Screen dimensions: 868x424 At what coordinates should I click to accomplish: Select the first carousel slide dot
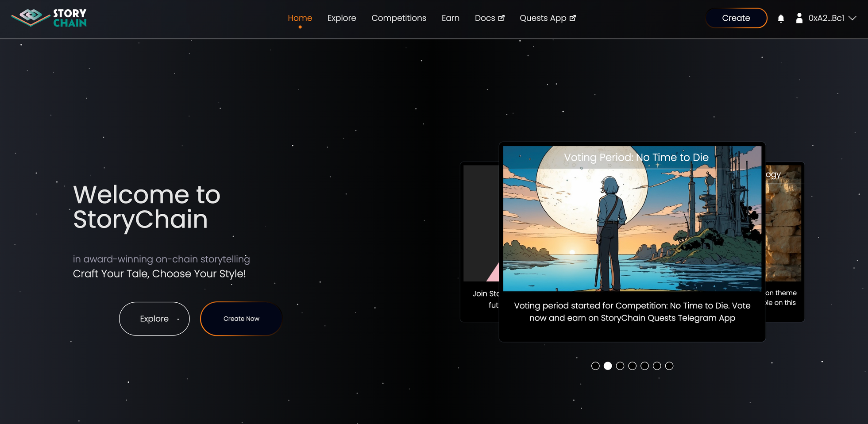click(595, 366)
